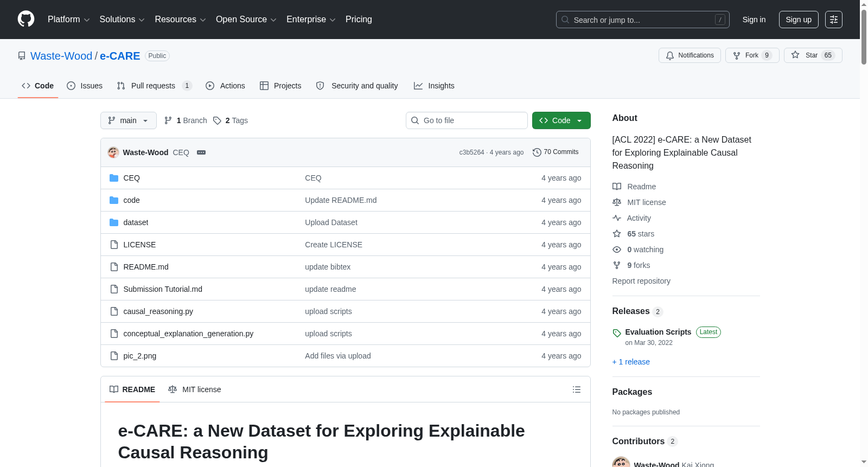Open the Waste-Wood owner link
This screenshot has width=868, height=467.
[x=61, y=56]
